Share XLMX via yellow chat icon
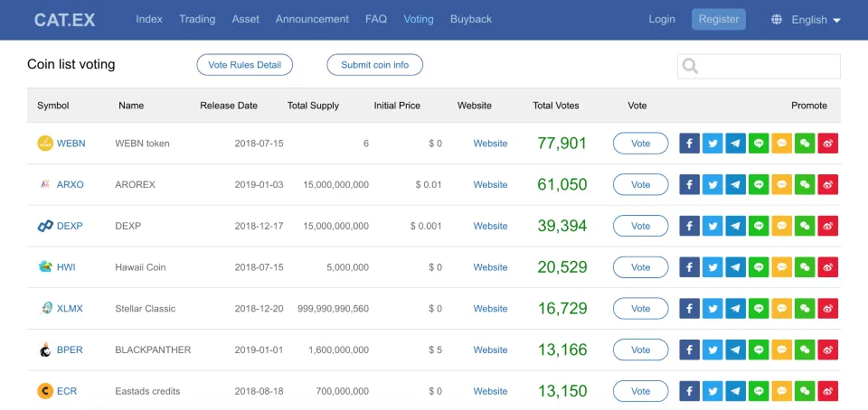 tap(781, 308)
